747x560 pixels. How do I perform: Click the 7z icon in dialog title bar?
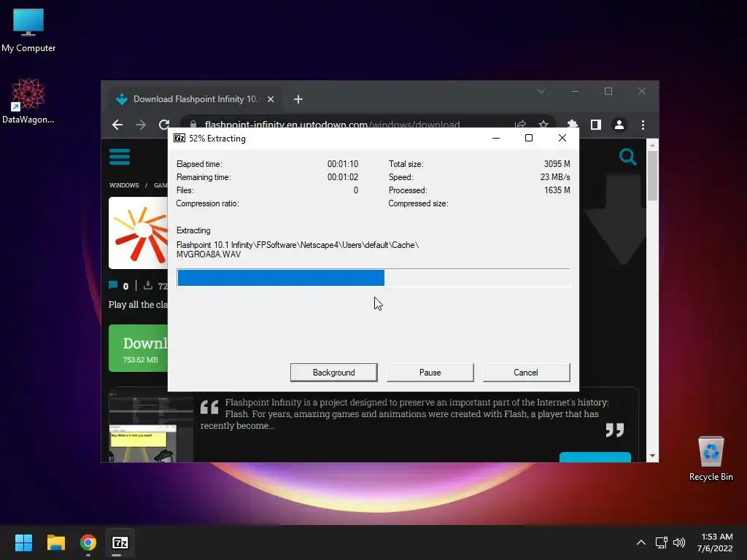point(179,138)
